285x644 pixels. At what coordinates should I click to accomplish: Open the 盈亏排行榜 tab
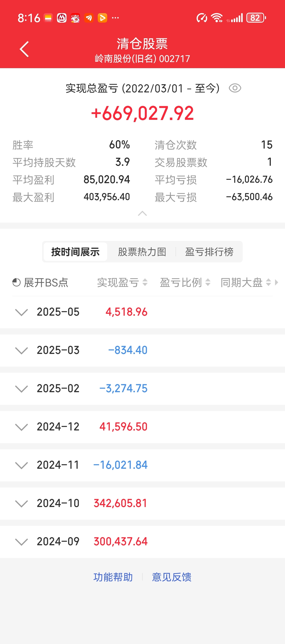209,252
